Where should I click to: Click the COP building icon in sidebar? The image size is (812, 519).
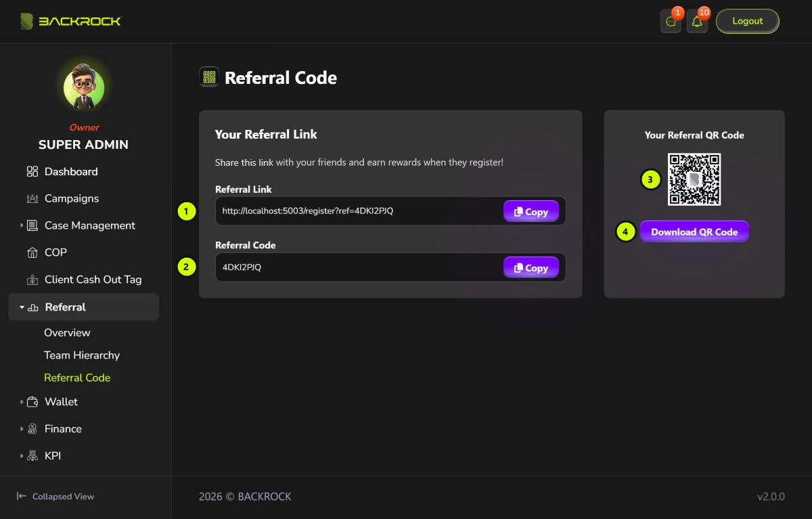coord(32,253)
